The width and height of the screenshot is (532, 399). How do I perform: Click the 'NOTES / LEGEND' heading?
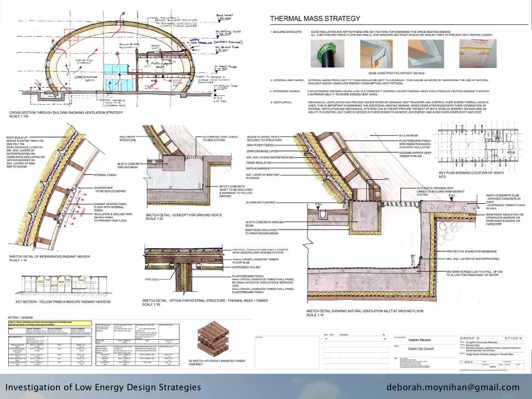(x=21, y=317)
